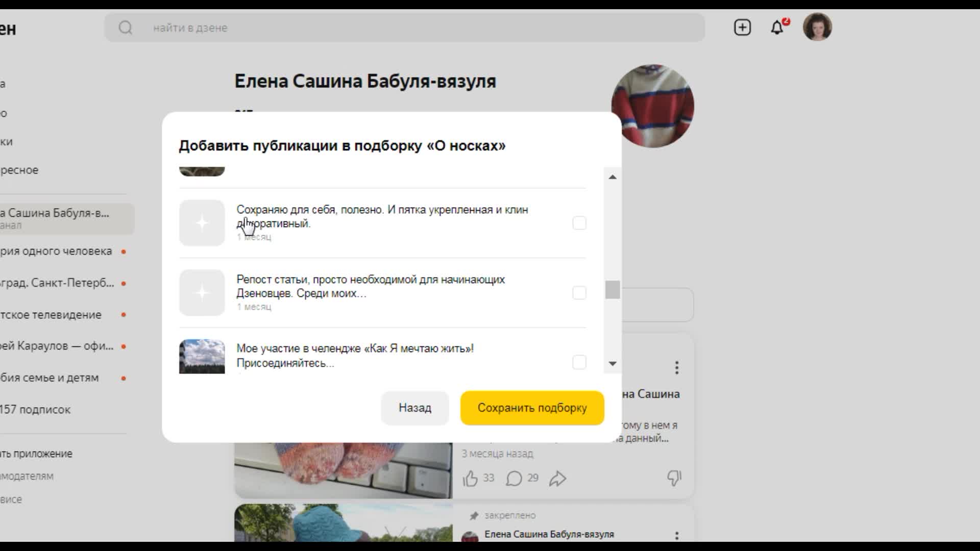The height and width of the screenshot is (551, 980).
Task: Click the search magnifier icon
Action: (x=126, y=28)
